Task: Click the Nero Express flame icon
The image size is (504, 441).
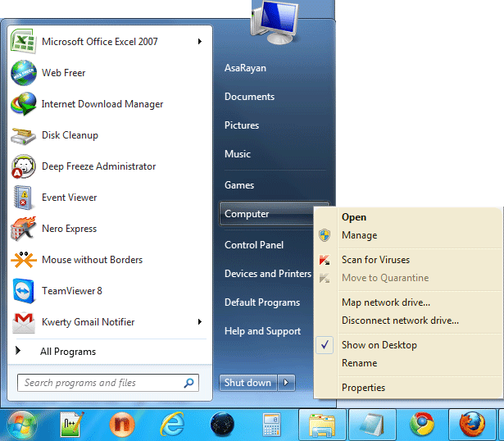Action: 23,229
